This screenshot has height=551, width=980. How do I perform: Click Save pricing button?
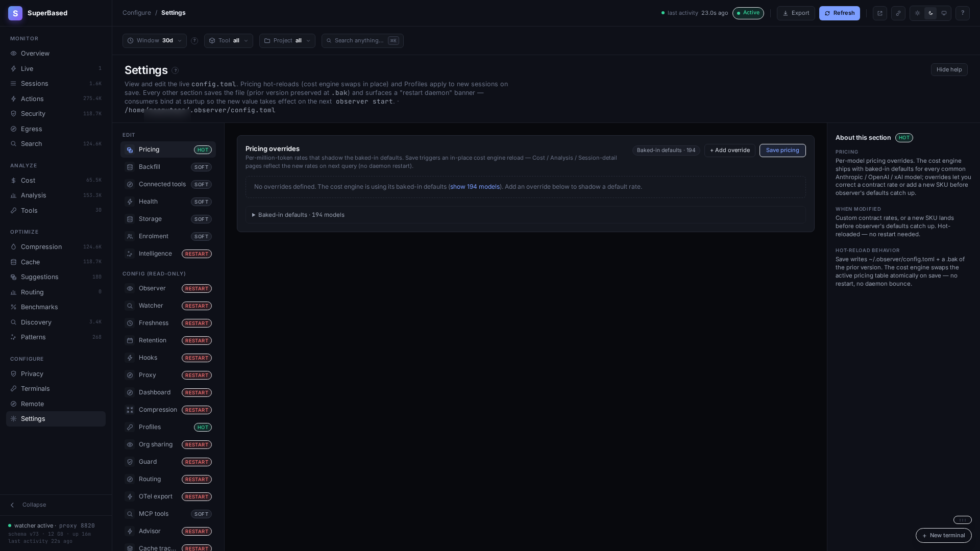click(782, 151)
